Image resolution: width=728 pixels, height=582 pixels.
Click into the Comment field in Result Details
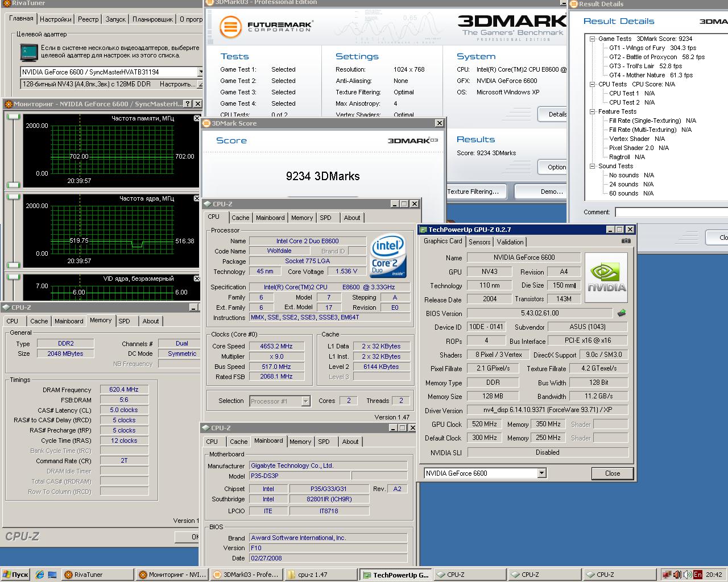672,212
